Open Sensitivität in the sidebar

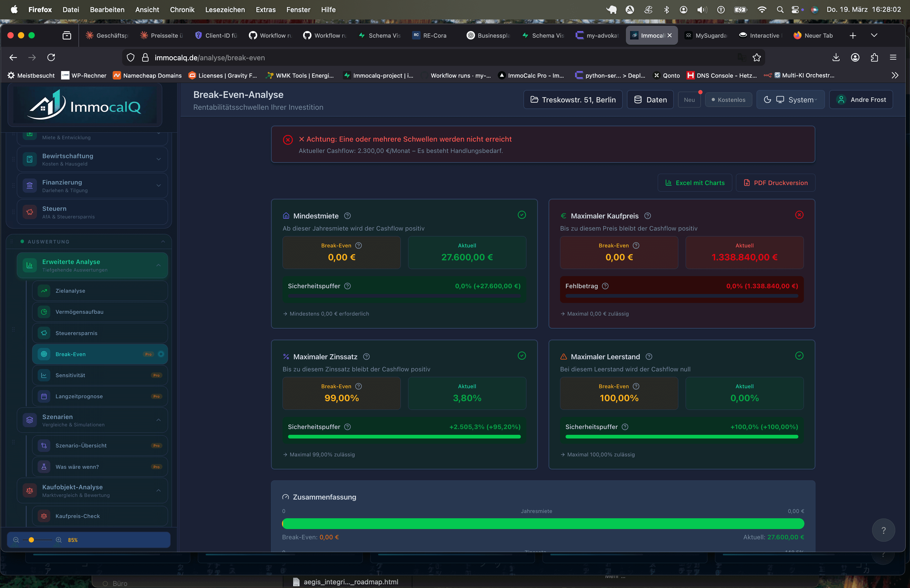100,375
